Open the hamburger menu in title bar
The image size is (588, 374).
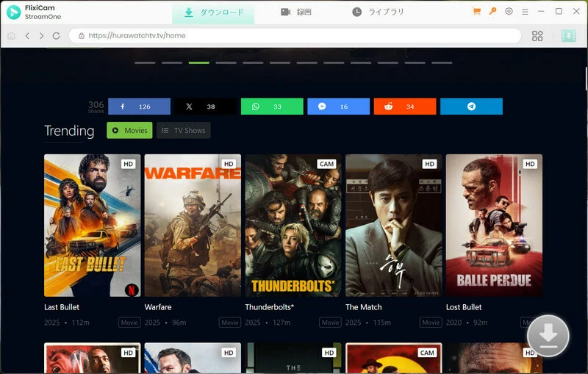(x=525, y=12)
